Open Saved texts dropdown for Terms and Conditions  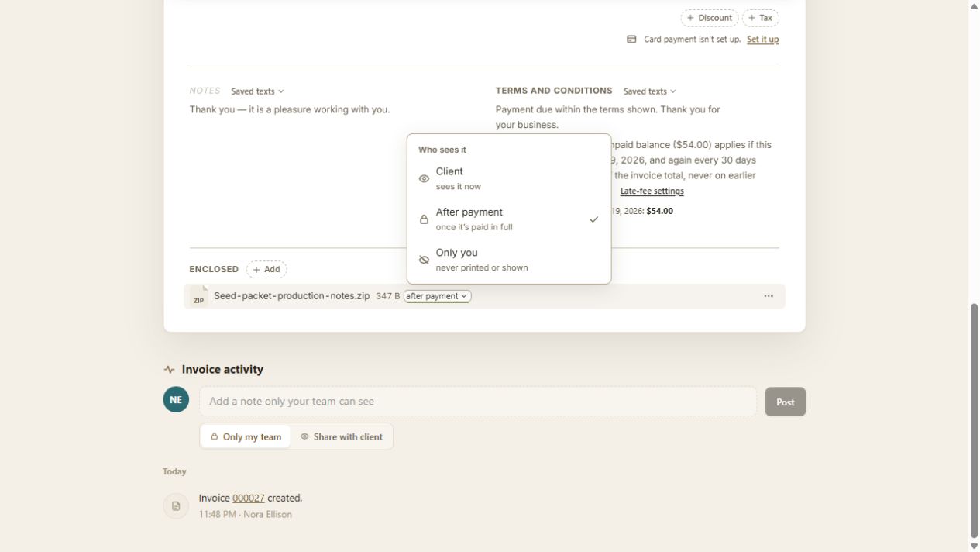click(x=649, y=91)
